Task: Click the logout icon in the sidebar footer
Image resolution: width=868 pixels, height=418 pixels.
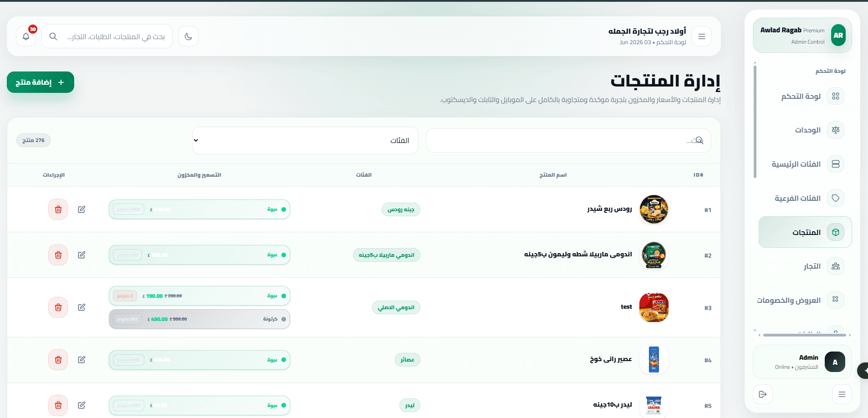Action: [763, 394]
